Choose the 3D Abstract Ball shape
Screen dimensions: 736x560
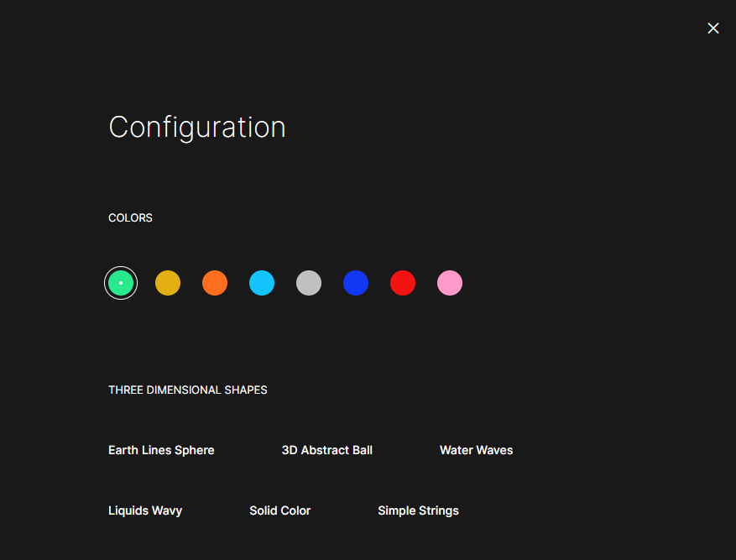point(327,450)
